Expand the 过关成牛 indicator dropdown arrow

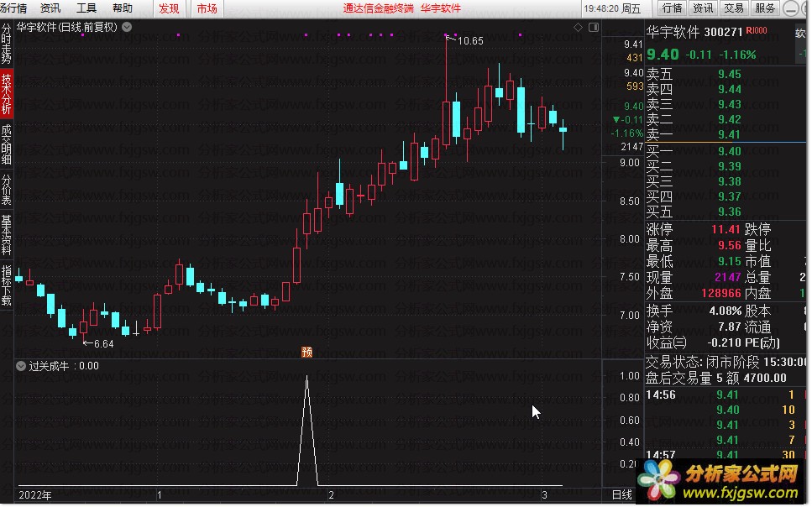click(x=21, y=366)
